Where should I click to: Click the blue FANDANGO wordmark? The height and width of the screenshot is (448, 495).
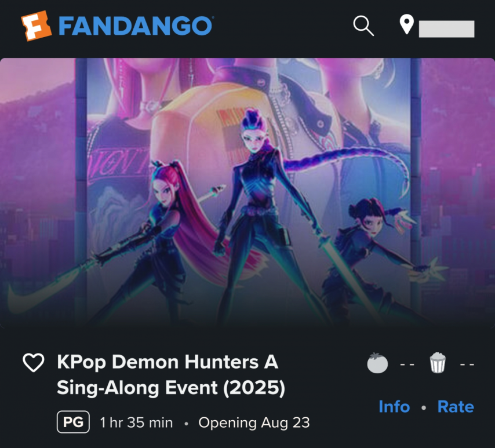[x=136, y=26]
